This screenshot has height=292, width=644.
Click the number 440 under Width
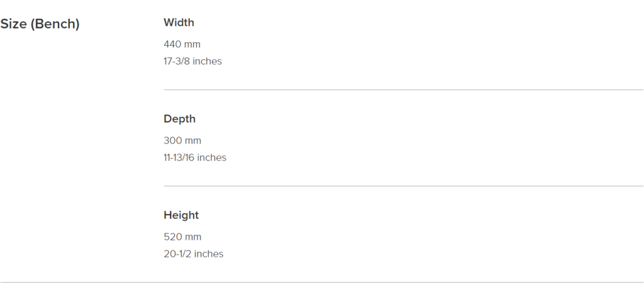(173, 44)
